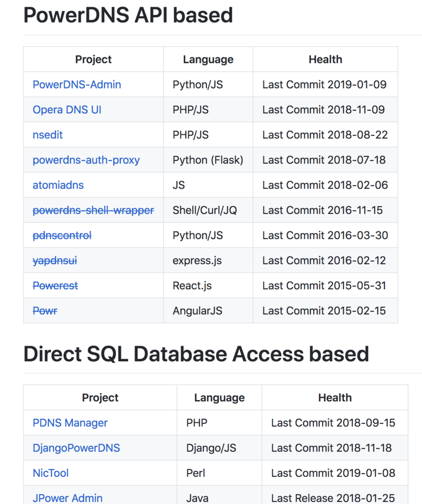
Task: Open the struck-through powerdns-shell-wrapper link
Action: click(x=93, y=210)
